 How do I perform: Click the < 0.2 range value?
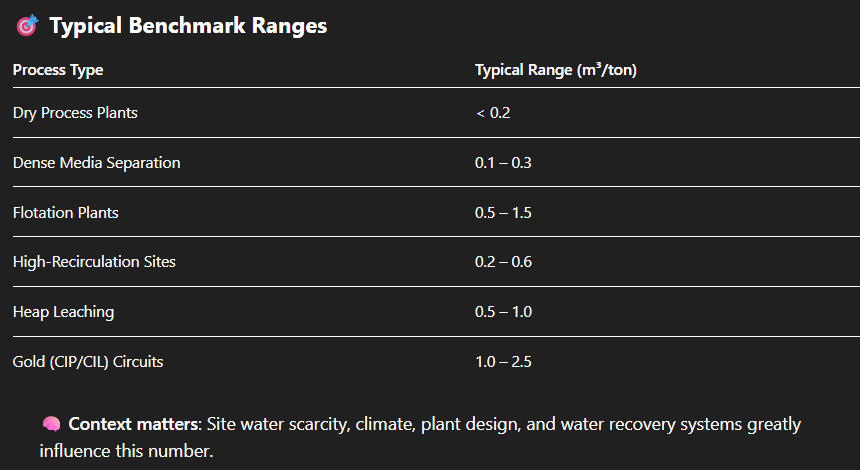pos(493,113)
